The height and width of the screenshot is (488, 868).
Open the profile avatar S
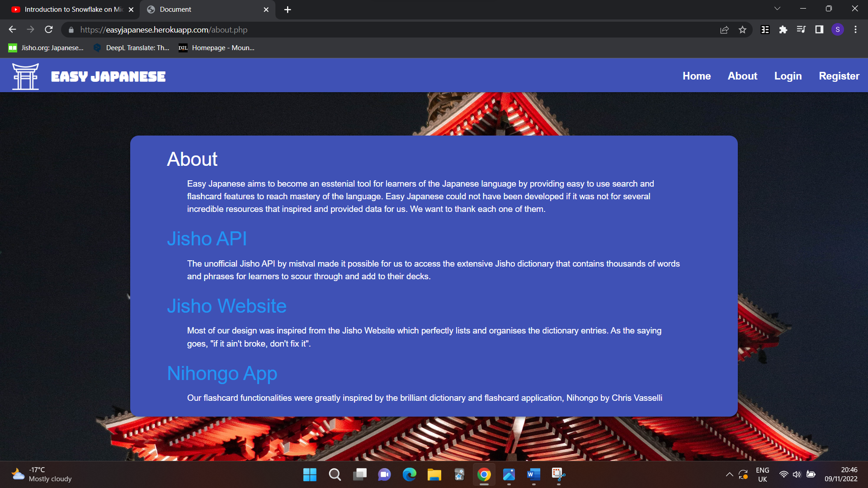838,30
